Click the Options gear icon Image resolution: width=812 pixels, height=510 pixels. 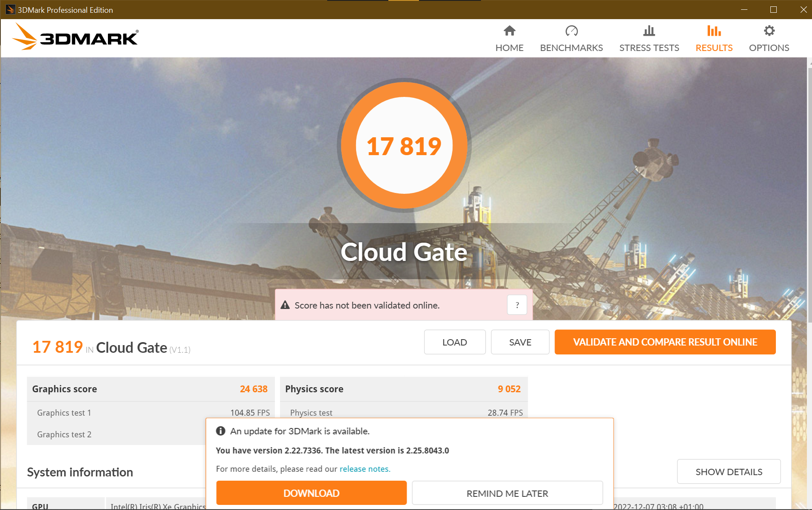(x=769, y=31)
